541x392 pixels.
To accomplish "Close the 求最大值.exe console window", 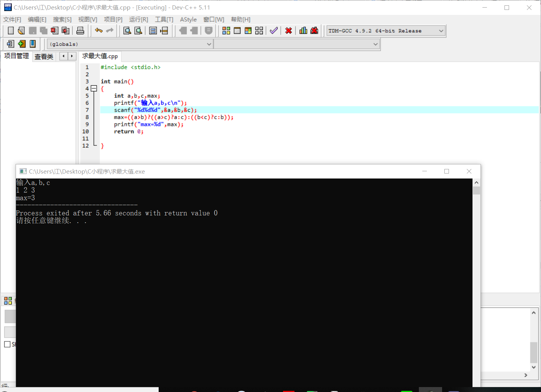I will pyautogui.click(x=469, y=171).
